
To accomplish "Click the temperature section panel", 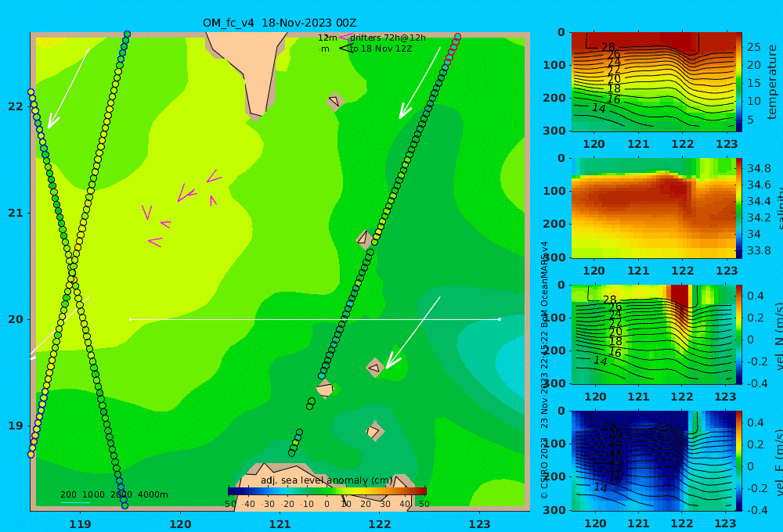I will pyautogui.click(x=653, y=82).
